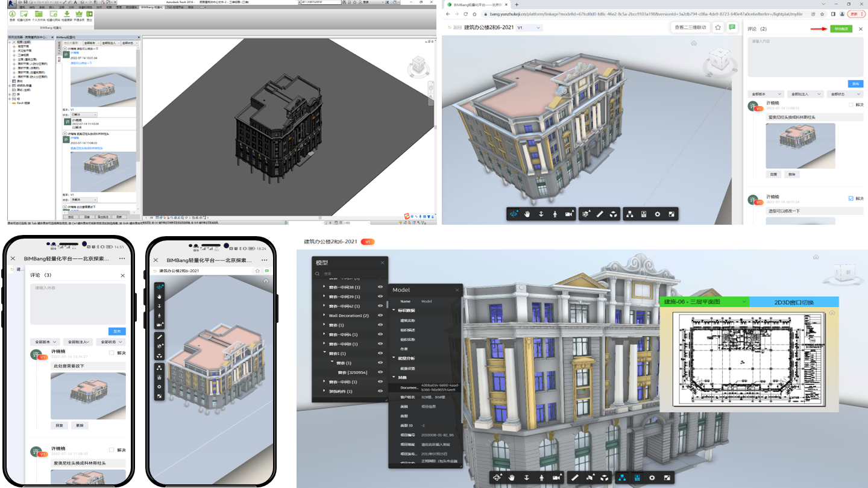Click the star favorite icon beside 查看二三维联动
This screenshot has height=488, width=868.
coord(718,27)
